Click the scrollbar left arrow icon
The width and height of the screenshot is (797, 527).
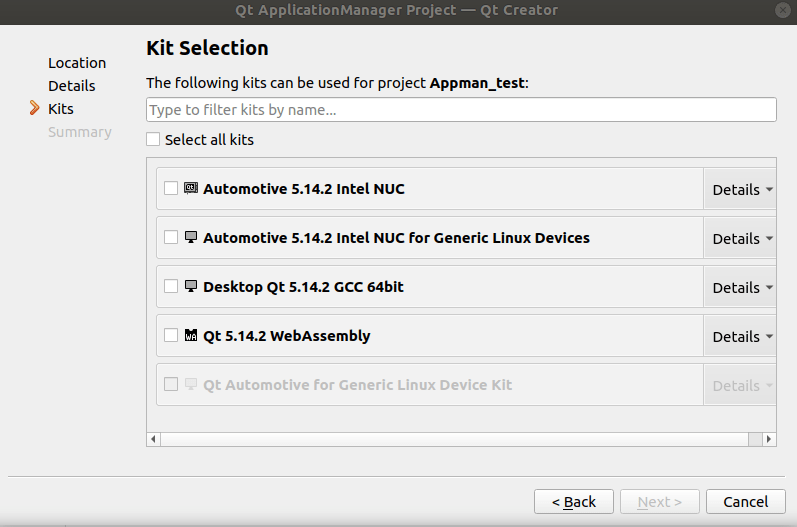(x=153, y=439)
